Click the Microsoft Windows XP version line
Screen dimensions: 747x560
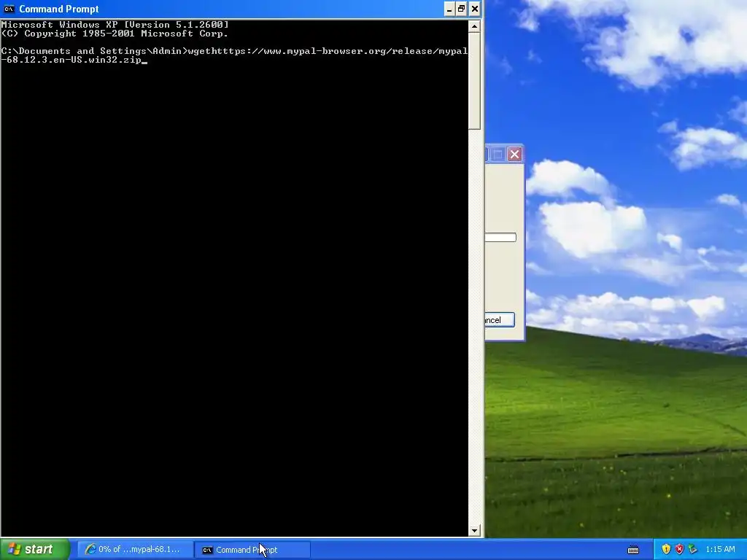tap(115, 25)
